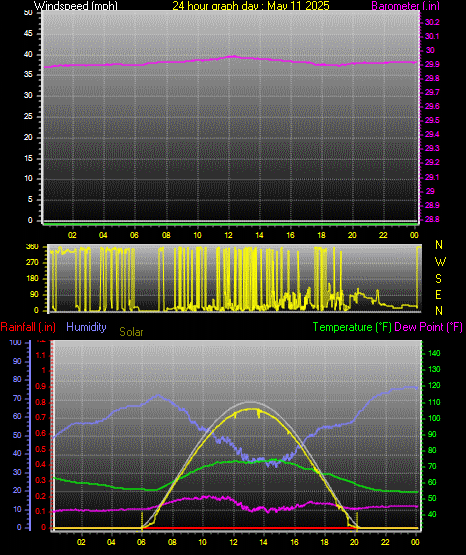The width and height of the screenshot is (466, 555).
Task: Click the 06 hour tick on top graph
Action: pos(134,235)
